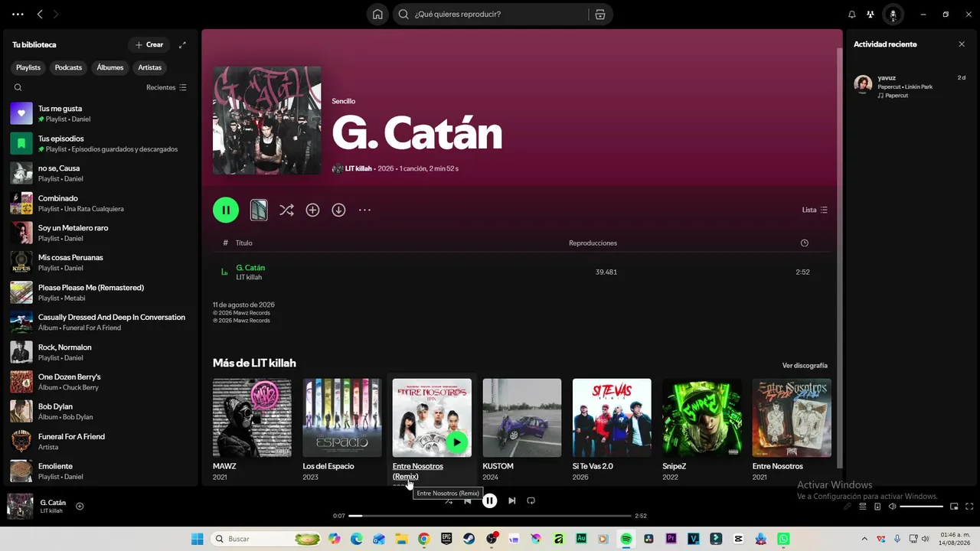The height and width of the screenshot is (551, 980).
Task: Open Steam from the Windows taskbar
Action: pos(469,539)
